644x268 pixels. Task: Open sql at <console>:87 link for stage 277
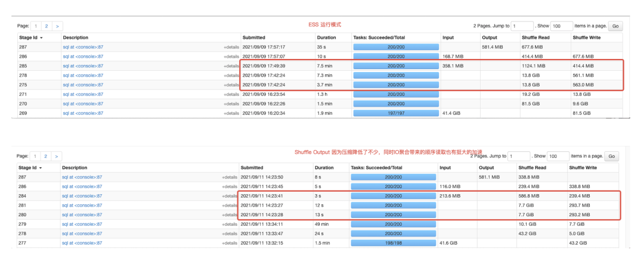click(x=82, y=244)
